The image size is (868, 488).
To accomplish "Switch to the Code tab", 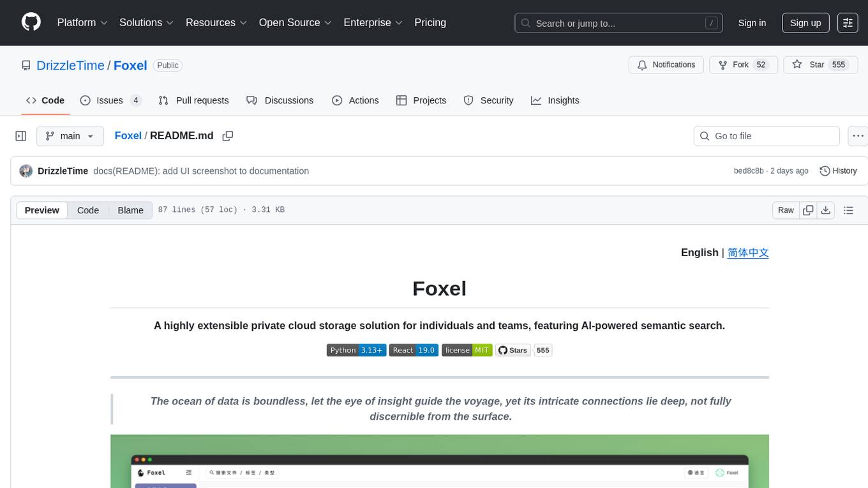I will (45, 100).
